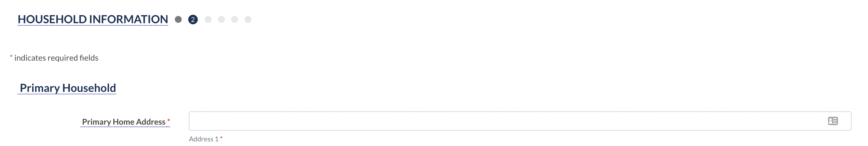Click the word 'indicates' in the required note
Screen dimensions: 868x146
click(x=30, y=58)
